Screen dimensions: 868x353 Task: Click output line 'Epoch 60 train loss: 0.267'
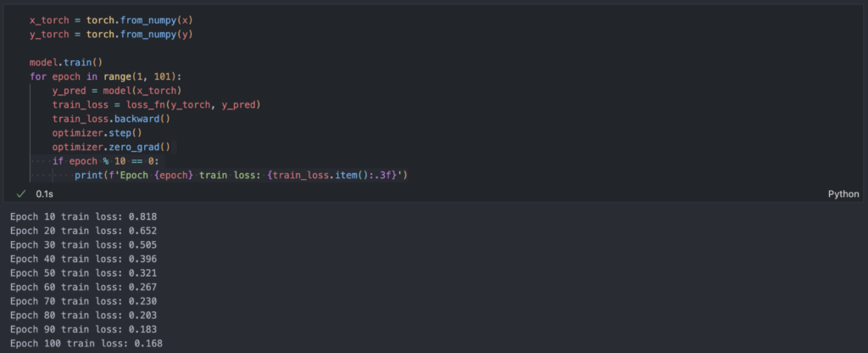[x=84, y=287]
